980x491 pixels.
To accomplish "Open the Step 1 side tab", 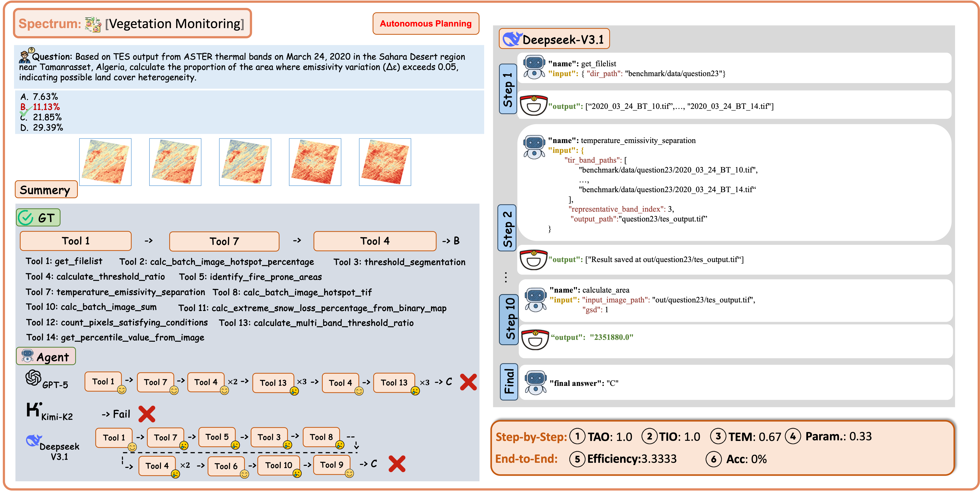I will (x=508, y=89).
